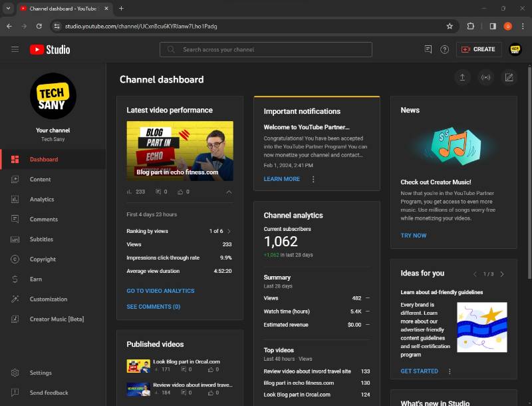Expand Ranking by views arrow
The width and height of the screenshot is (532, 406).
(x=229, y=231)
